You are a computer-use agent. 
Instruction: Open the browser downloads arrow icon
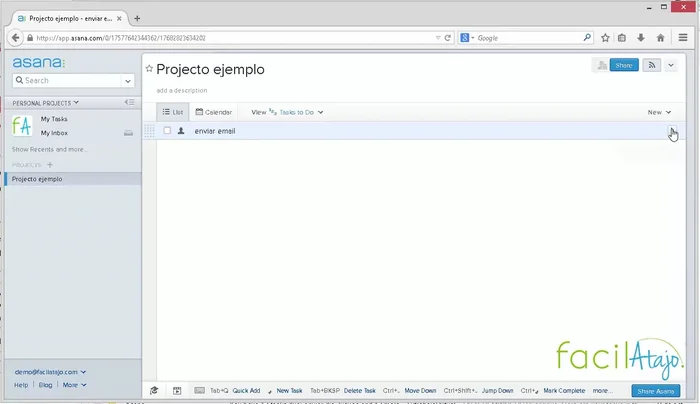click(641, 38)
